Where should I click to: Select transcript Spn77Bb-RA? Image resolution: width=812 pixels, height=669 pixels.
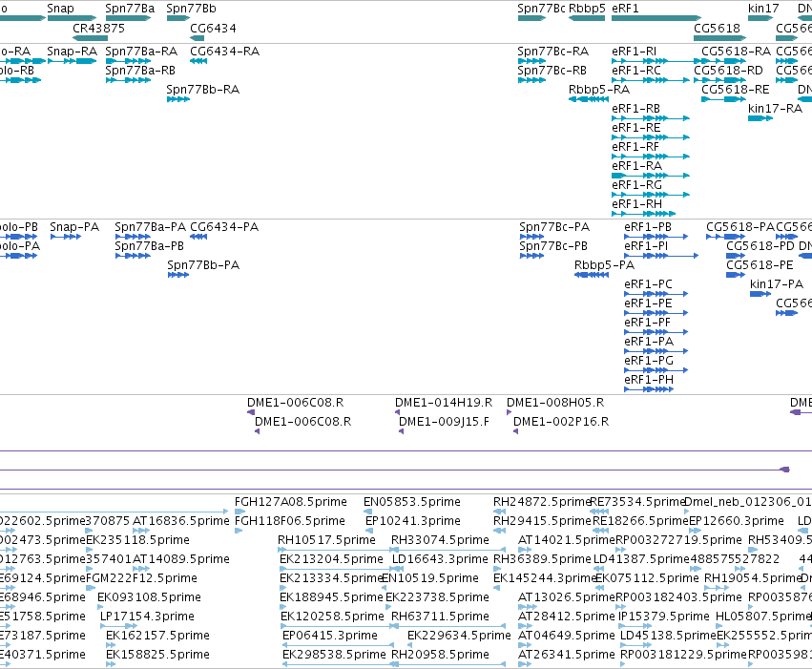(x=178, y=99)
